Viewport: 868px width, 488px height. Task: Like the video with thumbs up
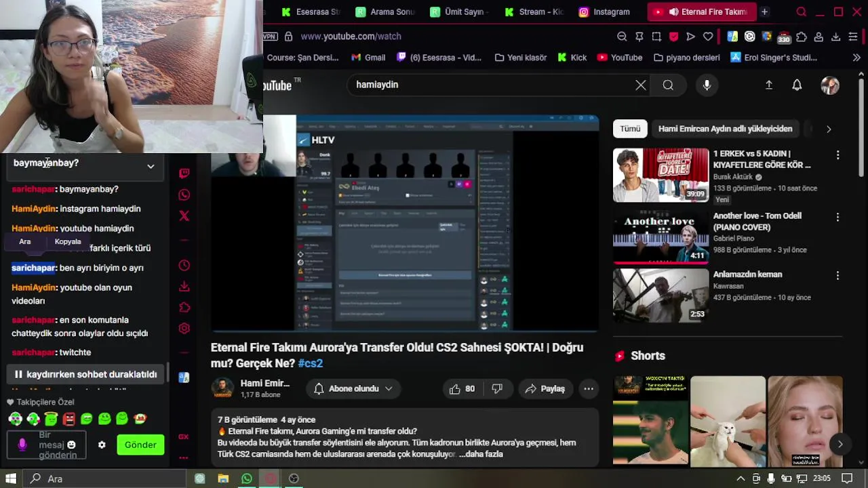[462, 388]
